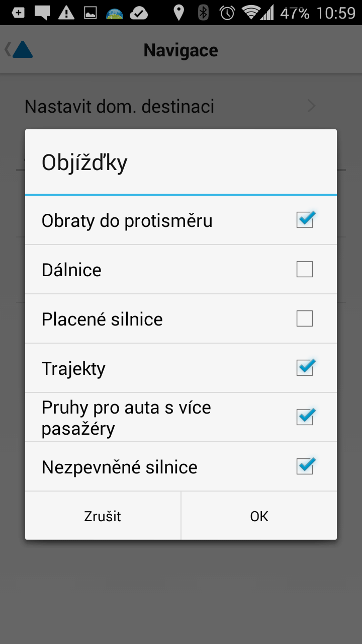
Task: Confirm dialog with the OK button
Action: (259, 516)
